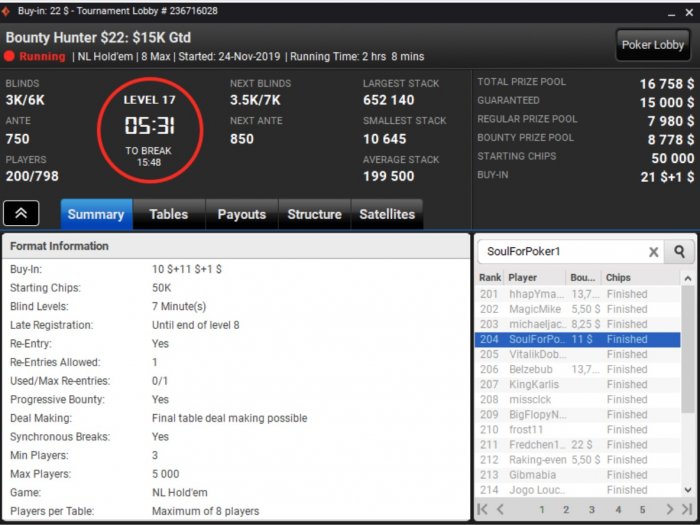Open the Satellites tab
Image resolution: width=700 pixels, height=525 pixels.
387,214
